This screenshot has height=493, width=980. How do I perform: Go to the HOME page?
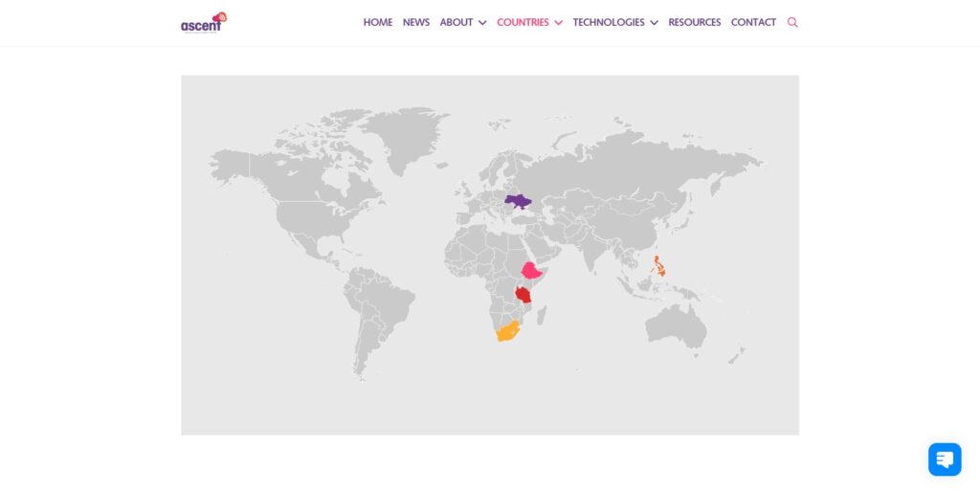tap(377, 22)
